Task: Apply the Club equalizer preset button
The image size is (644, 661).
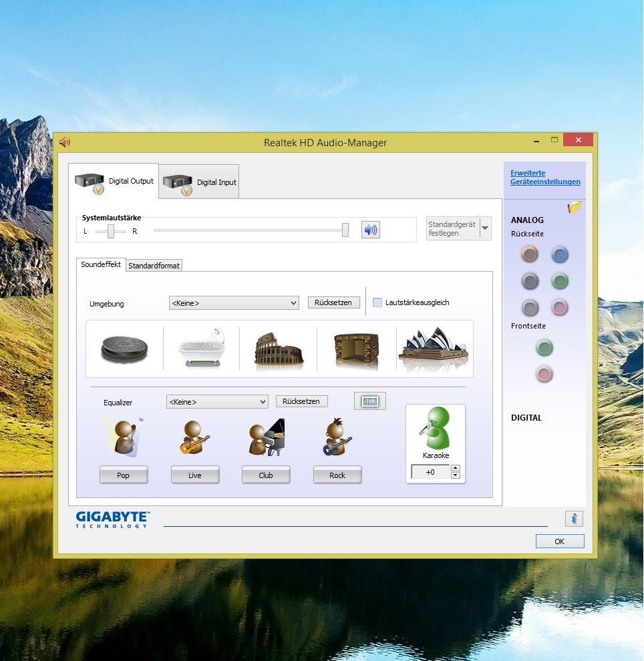Action: coord(266,475)
